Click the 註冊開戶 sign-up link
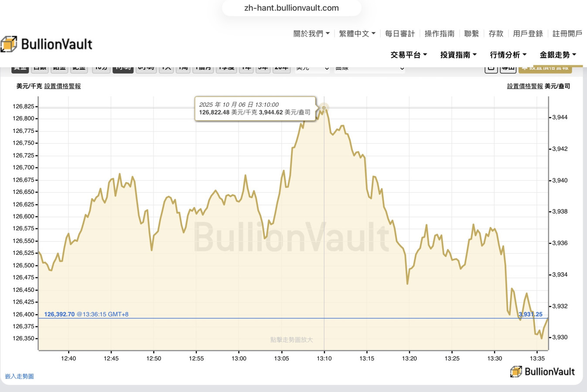The image size is (587, 392). [x=567, y=34]
